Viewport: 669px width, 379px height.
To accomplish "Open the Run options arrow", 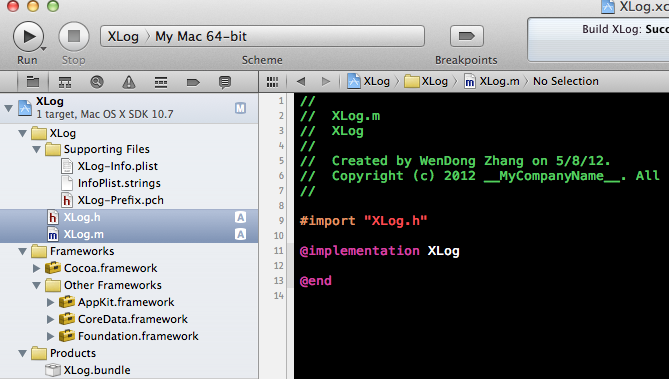I will point(43,48).
